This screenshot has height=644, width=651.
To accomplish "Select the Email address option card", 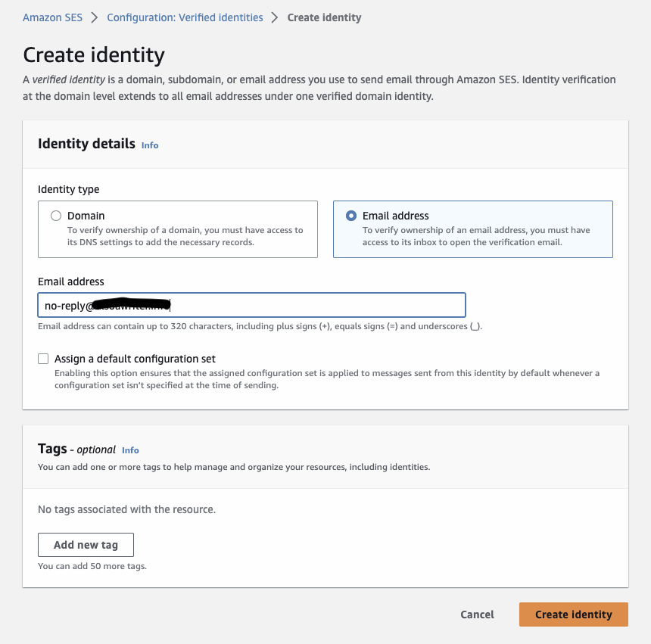I will click(x=472, y=229).
